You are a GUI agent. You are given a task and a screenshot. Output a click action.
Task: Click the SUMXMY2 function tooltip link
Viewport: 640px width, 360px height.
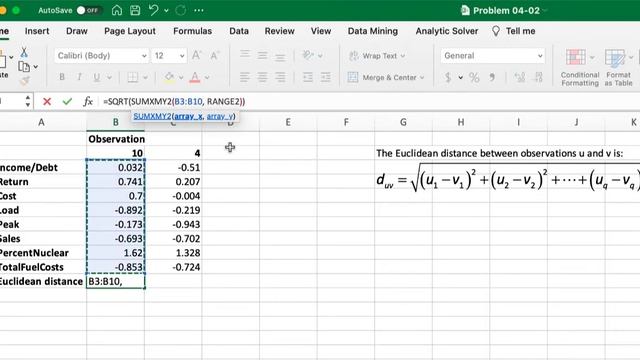coord(152,116)
